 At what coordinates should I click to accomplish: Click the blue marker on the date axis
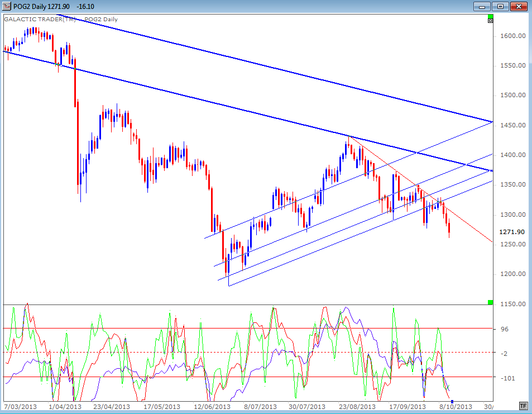452,402
